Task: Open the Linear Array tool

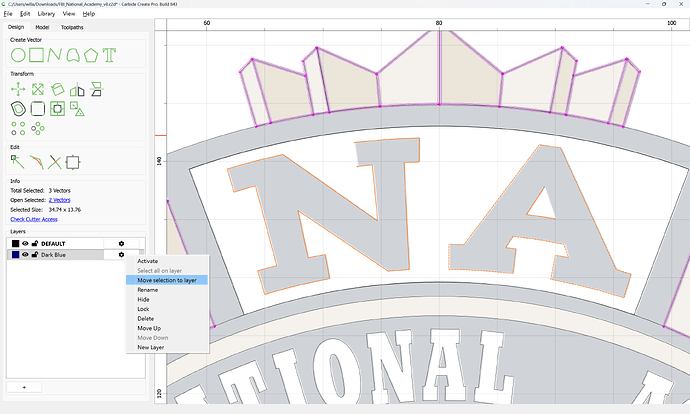Action: [x=18, y=128]
